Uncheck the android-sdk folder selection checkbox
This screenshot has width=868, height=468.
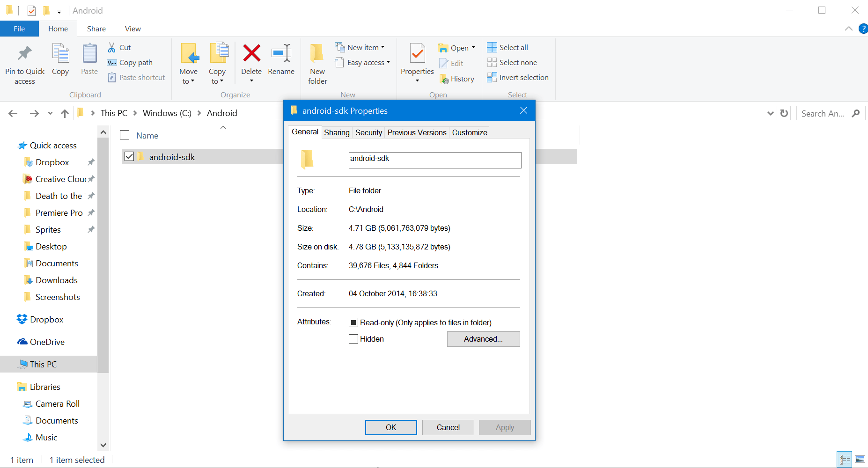[x=129, y=156]
